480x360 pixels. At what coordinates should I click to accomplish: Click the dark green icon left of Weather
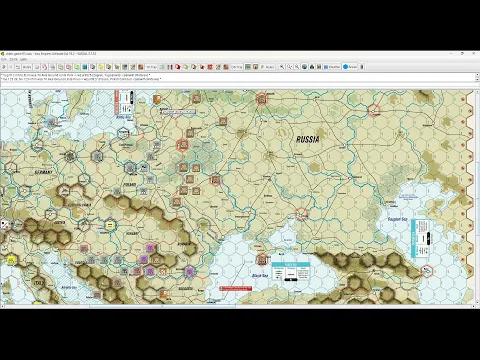(319, 67)
